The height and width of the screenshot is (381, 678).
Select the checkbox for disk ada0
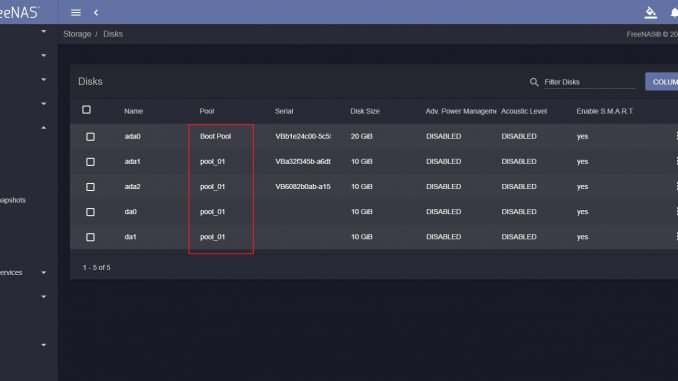90,137
